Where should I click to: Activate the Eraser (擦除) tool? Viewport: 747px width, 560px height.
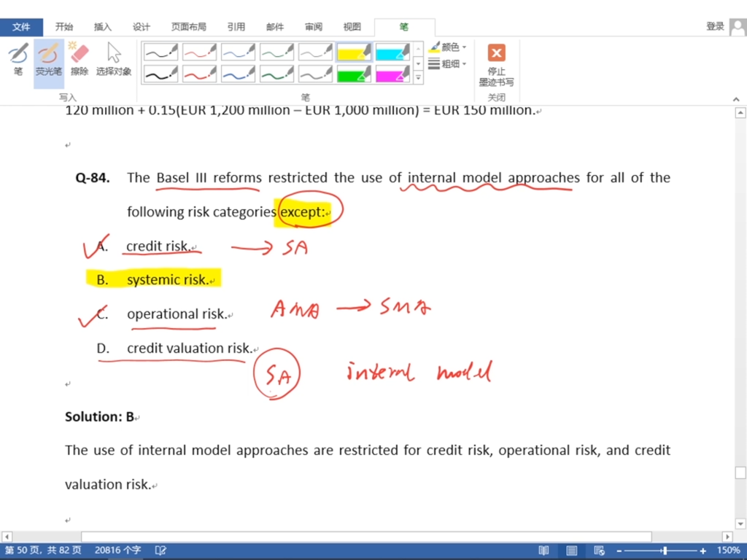point(79,60)
